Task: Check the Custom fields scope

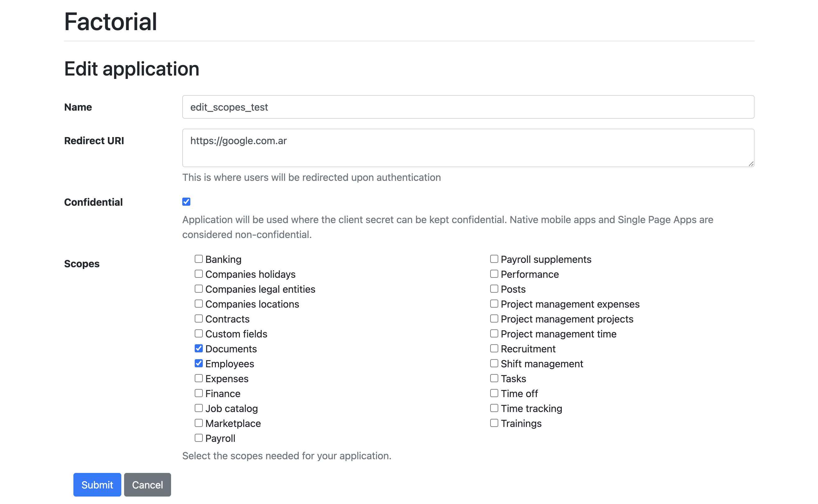Action: click(x=198, y=334)
